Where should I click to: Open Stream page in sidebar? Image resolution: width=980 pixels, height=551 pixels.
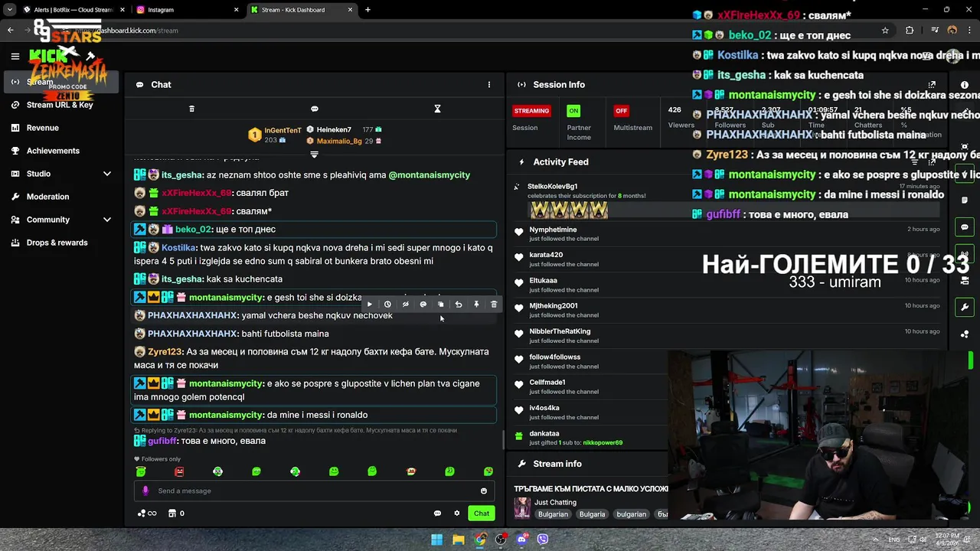[60, 82]
